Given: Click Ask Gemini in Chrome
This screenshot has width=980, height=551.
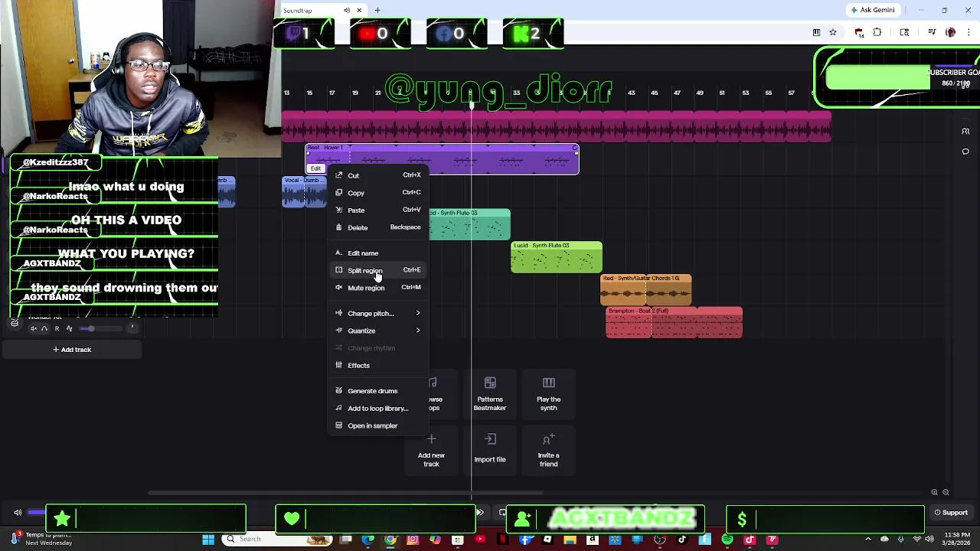Looking at the screenshot, I should (x=872, y=10).
